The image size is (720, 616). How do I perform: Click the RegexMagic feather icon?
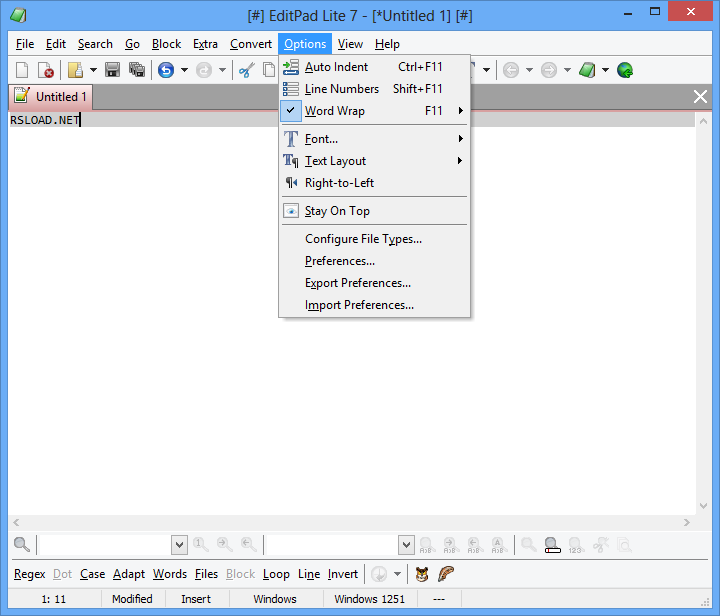click(446, 574)
